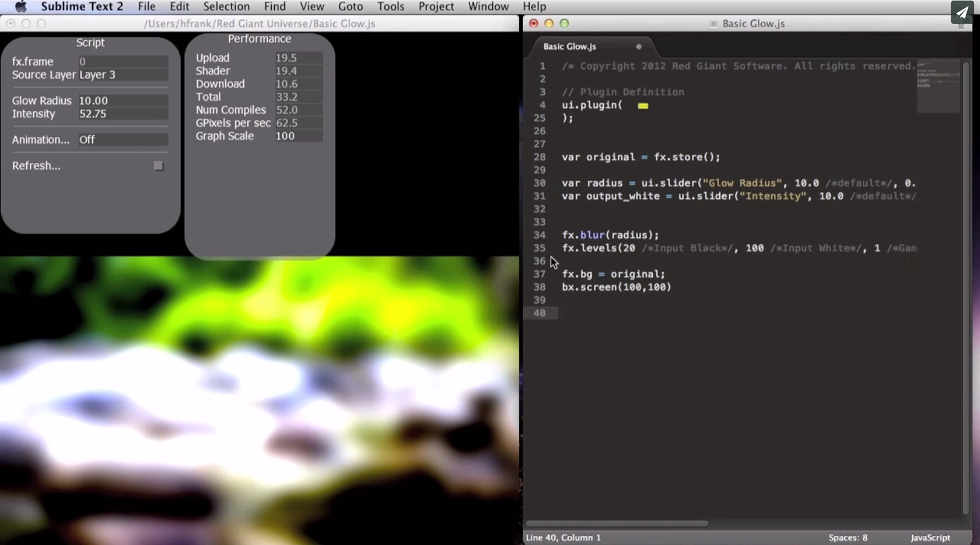Image resolution: width=980 pixels, height=545 pixels.
Task: Click the Plugin Definition comment line
Action: click(623, 92)
